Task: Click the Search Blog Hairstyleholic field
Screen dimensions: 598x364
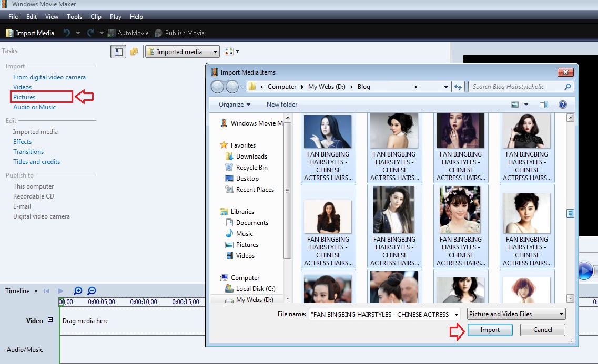Action: pyautogui.click(x=521, y=87)
